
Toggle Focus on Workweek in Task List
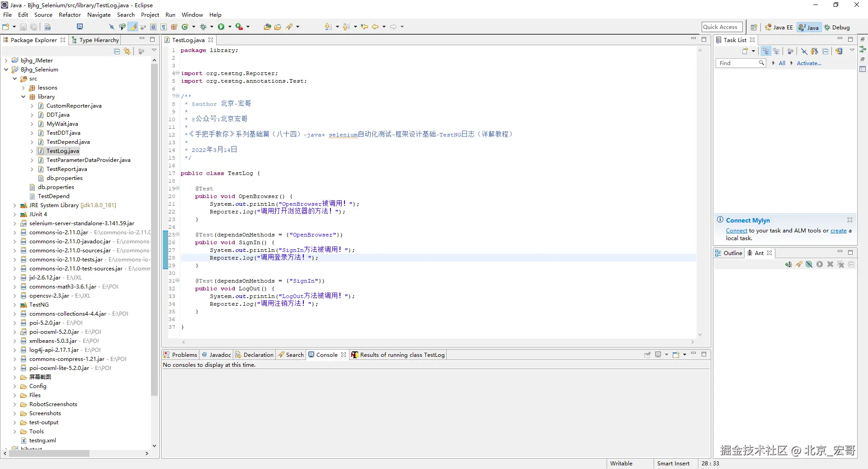click(790, 52)
